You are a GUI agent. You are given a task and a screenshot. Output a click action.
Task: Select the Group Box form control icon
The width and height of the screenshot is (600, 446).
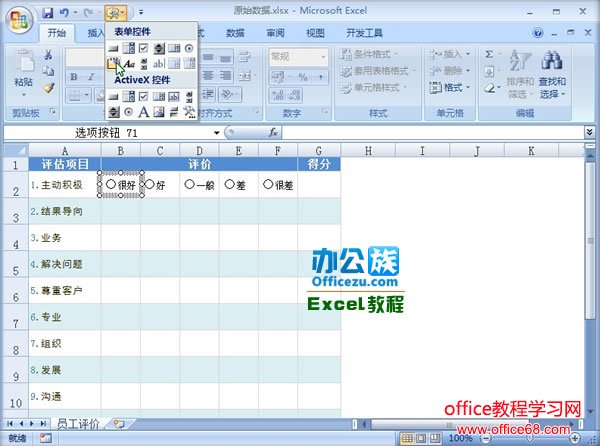pos(113,63)
